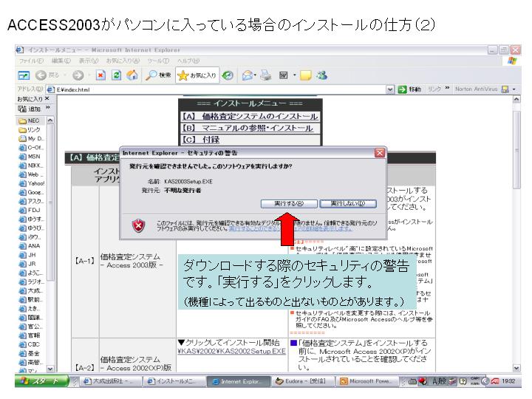Click the Mail toolbar icon
The height and width of the screenshot is (399, 532).
(248, 75)
